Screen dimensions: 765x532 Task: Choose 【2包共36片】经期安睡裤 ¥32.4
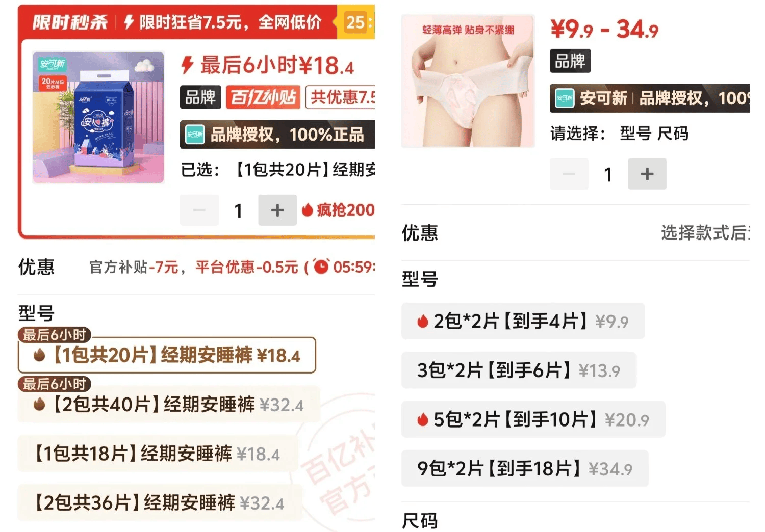pyautogui.click(x=160, y=503)
